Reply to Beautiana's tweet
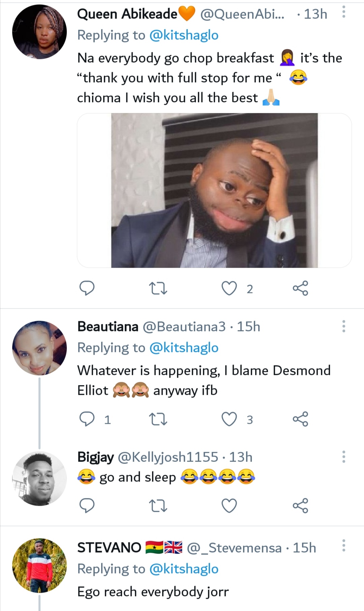This screenshot has height=611, width=364. point(87,419)
